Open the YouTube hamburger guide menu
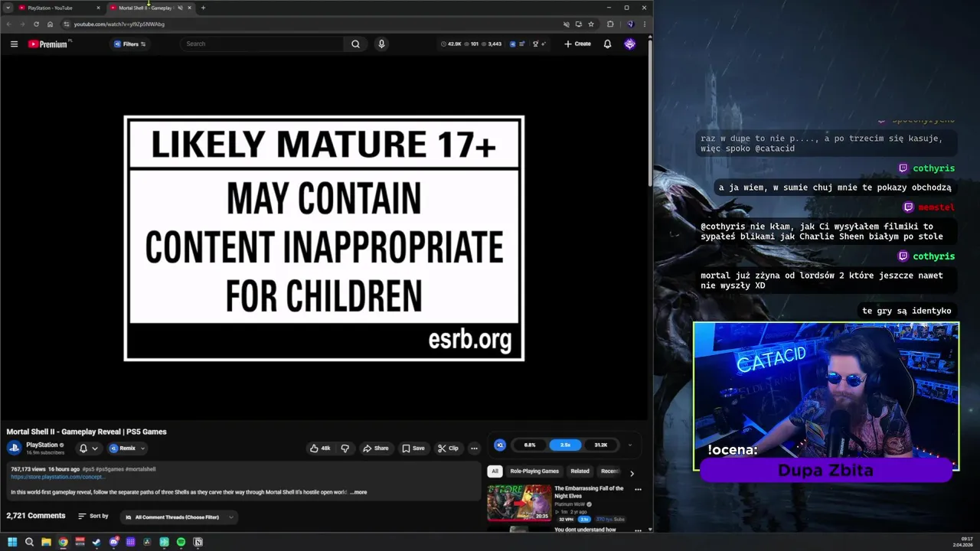This screenshot has height=551, width=980. click(x=14, y=44)
